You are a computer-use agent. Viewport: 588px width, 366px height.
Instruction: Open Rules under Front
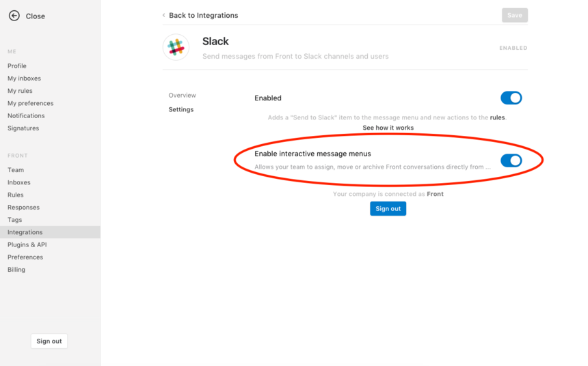[15, 195]
